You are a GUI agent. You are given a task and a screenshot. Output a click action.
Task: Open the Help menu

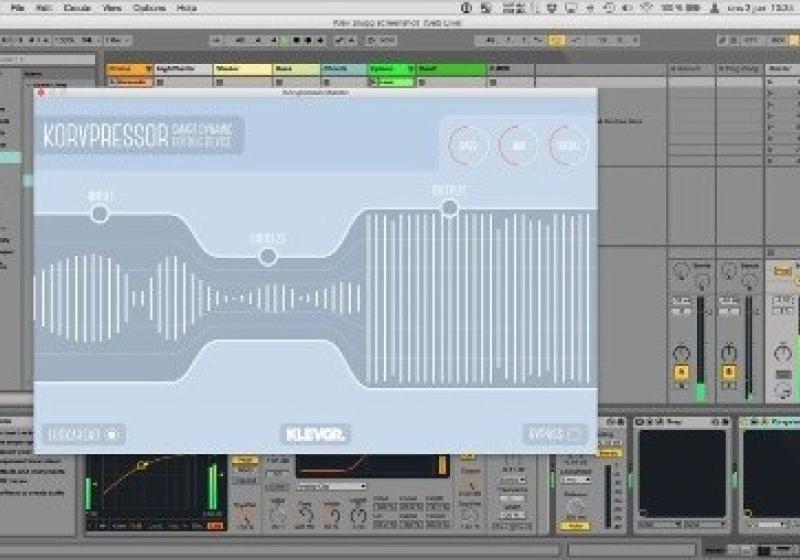point(186,7)
